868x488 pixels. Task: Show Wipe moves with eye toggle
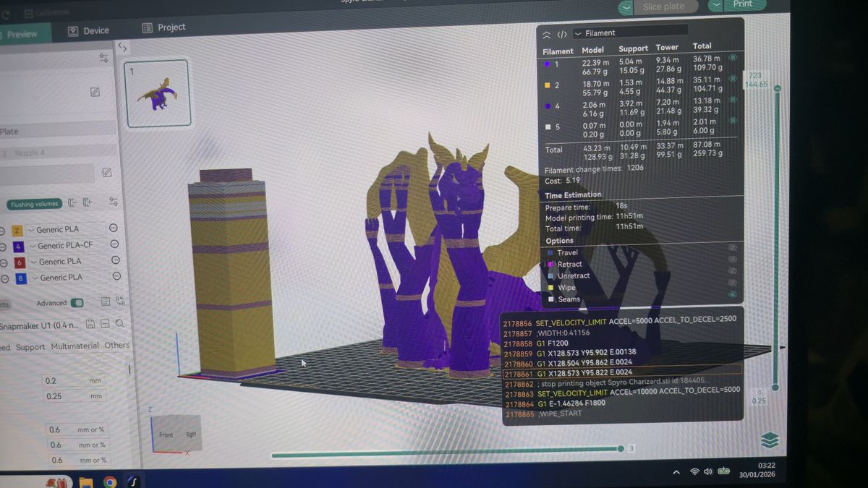(x=732, y=283)
